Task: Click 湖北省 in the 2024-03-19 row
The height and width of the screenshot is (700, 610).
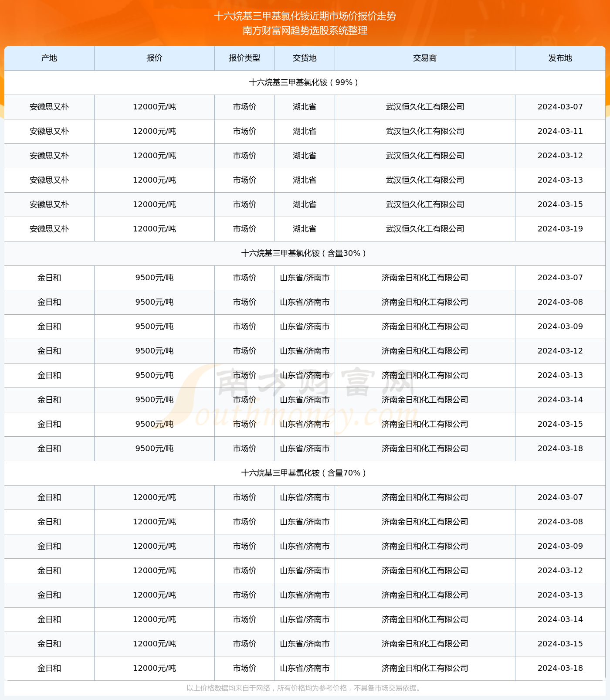Action: 305,229
